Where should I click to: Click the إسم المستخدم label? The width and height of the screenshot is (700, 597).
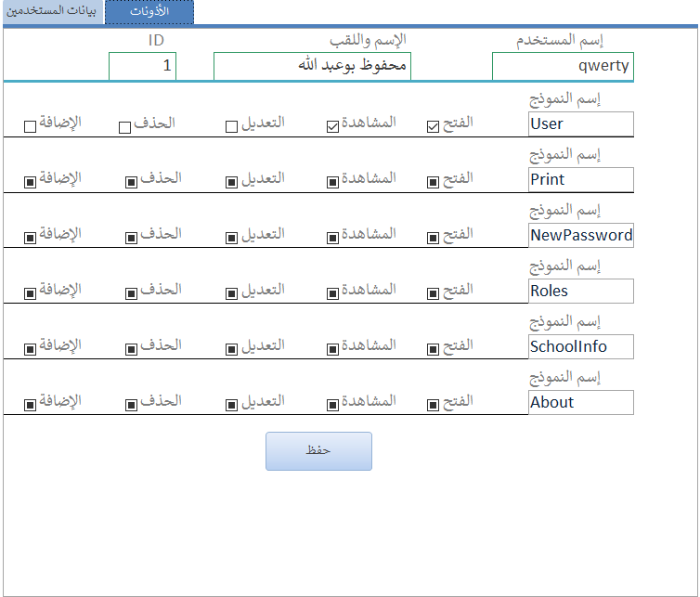coord(560,40)
